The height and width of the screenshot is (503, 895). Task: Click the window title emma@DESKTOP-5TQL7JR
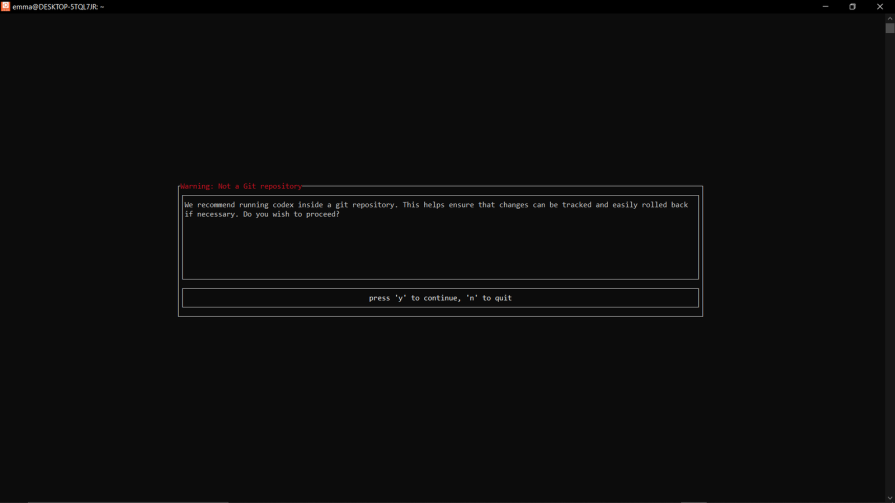tap(58, 7)
